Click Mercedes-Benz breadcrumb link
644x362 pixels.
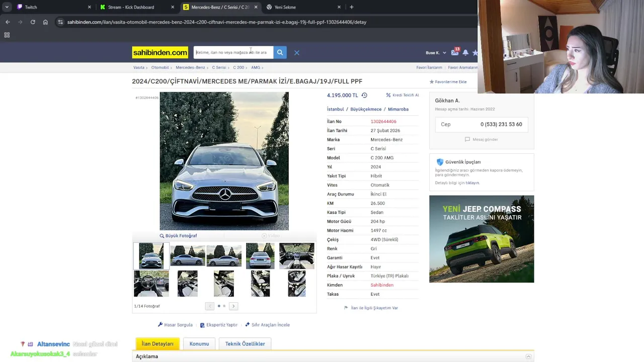pos(190,67)
